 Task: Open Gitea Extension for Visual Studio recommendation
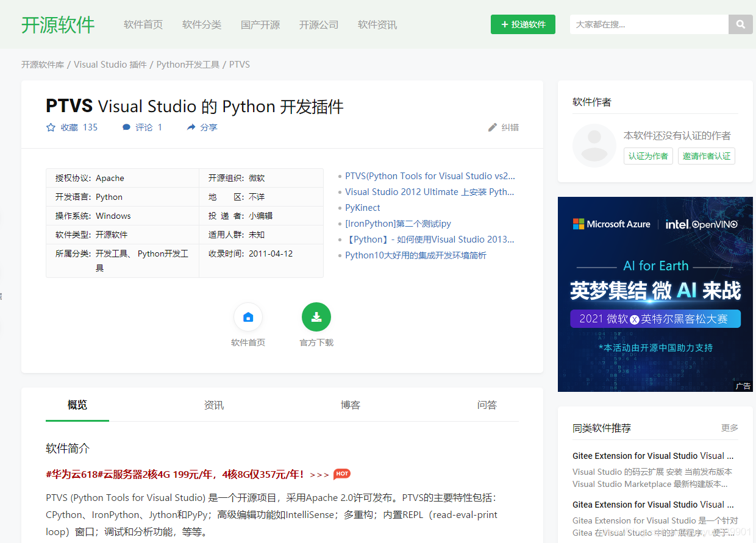(653, 505)
